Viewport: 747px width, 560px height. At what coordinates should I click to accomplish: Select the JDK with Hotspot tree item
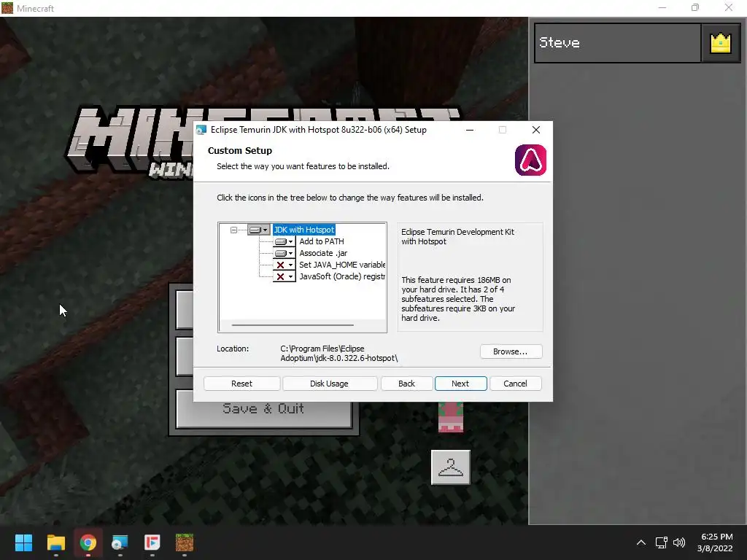[304, 230]
